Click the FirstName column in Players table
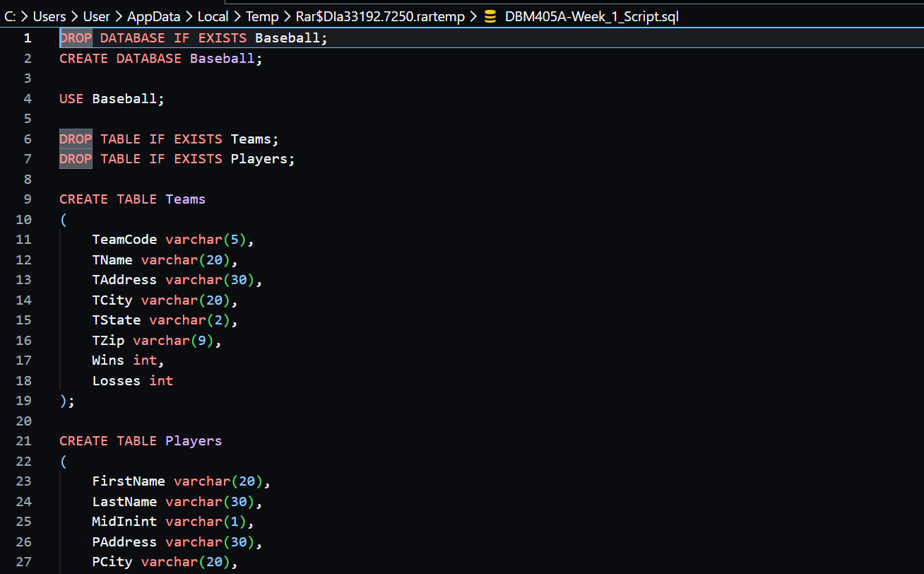 (x=128, y=481)
